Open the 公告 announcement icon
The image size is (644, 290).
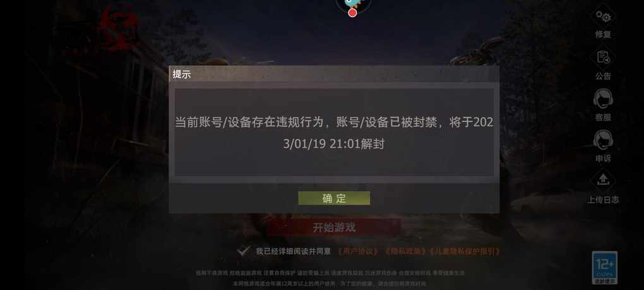pyautogui.click(x=603, y=58)
